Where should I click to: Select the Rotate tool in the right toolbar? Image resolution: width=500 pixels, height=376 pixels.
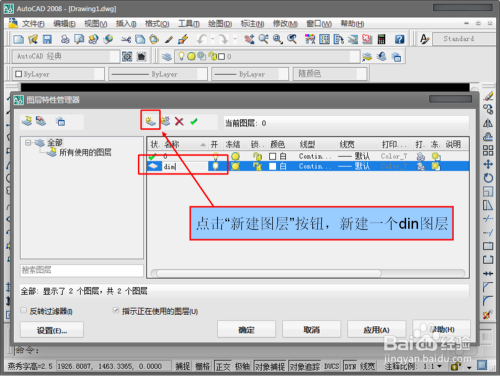488,178
